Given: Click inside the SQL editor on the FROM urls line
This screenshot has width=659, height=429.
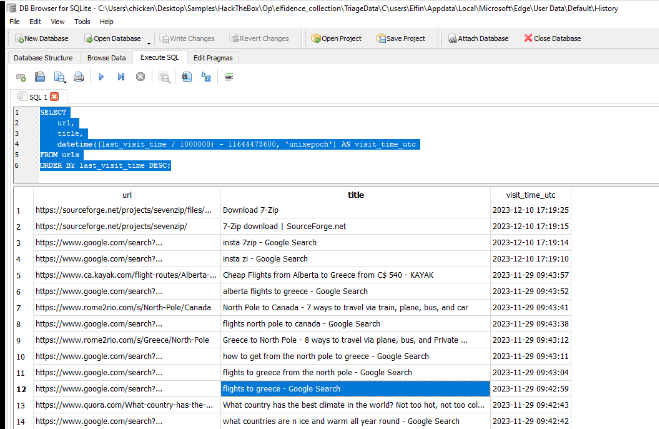Looking at the screenshot, I should tap(60, 155).
